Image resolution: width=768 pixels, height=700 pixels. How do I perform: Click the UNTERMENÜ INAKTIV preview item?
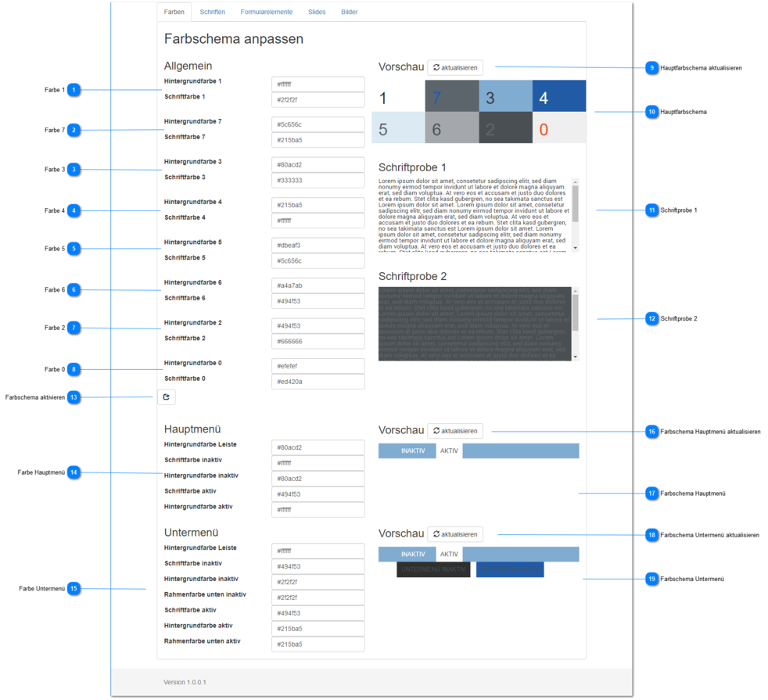point(433,569)
